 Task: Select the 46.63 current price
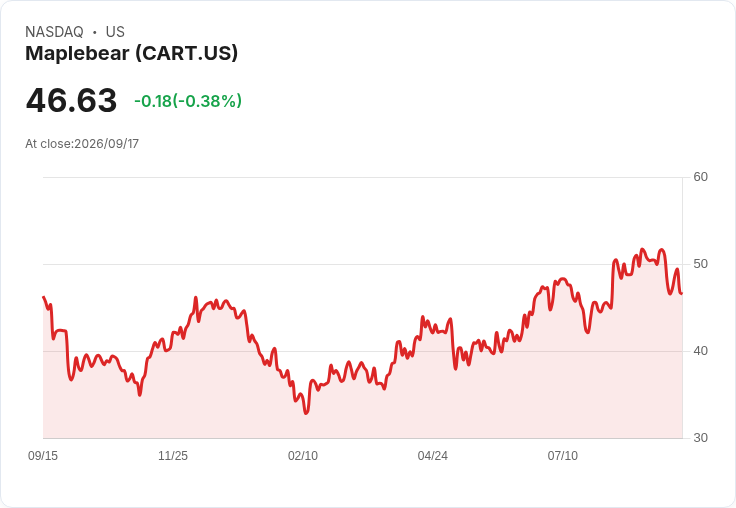tap(71, 100)
